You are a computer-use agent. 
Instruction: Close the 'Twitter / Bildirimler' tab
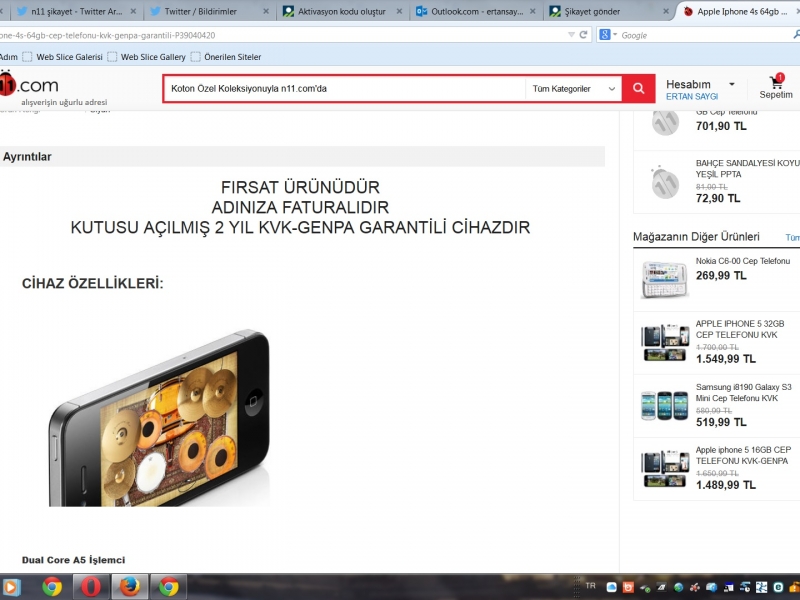[266, 11]
